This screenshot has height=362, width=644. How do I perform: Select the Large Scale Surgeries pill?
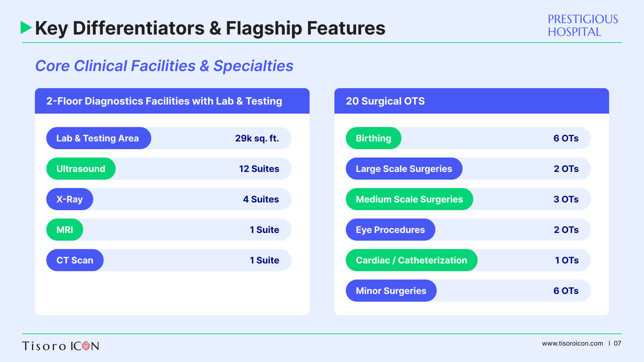(x=404, y=169)
